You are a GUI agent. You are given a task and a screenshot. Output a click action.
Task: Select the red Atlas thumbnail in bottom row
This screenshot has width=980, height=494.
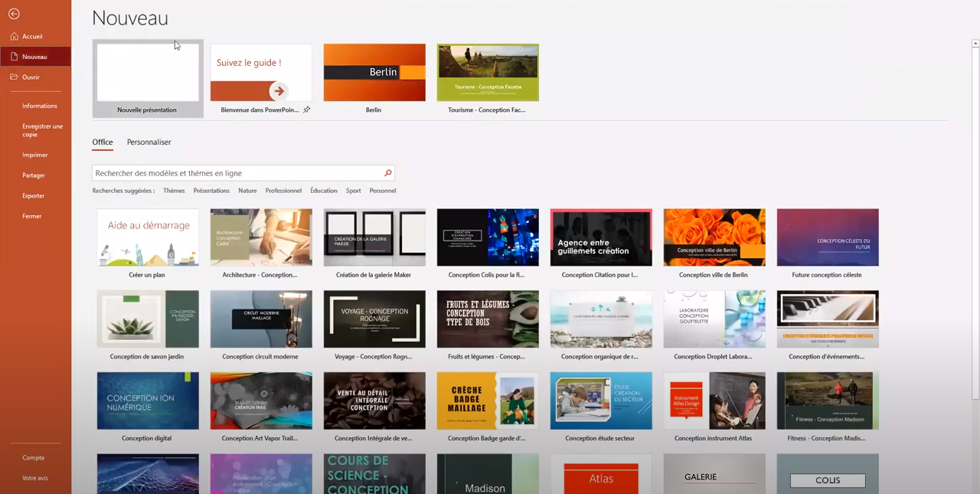click(601, 474)
